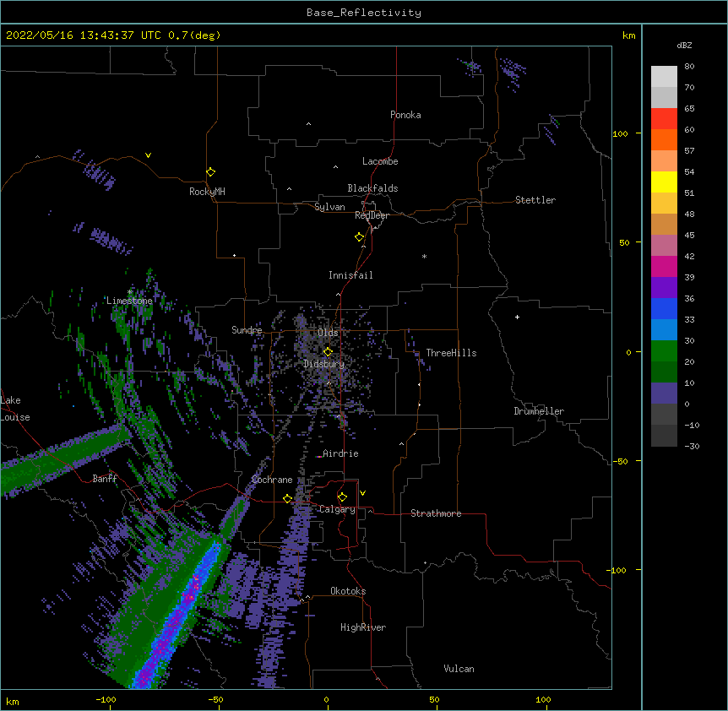Click the Base_Reflectivity title text
This screenshot has width=728, height=711.
(x=364, y=13)
